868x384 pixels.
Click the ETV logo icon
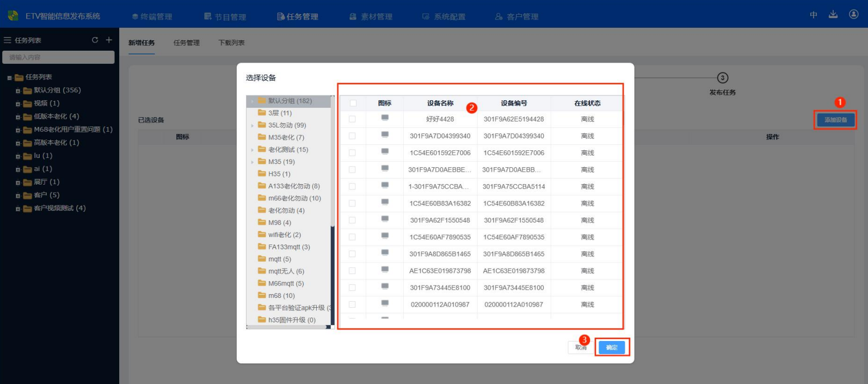pos(13,16)
